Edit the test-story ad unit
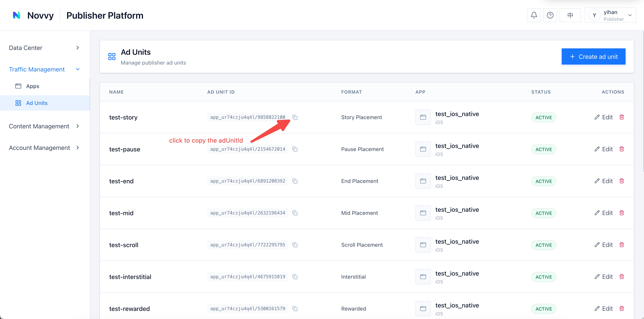 604,117
